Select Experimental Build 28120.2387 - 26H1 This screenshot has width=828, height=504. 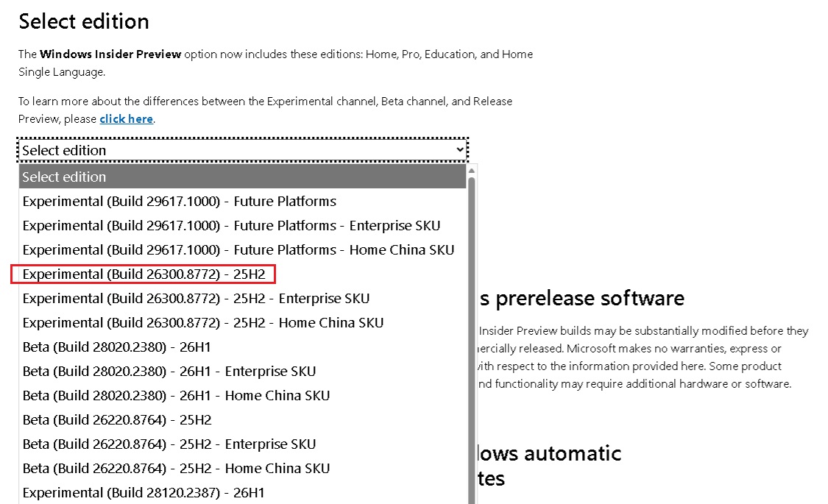(x=242, y=492)
